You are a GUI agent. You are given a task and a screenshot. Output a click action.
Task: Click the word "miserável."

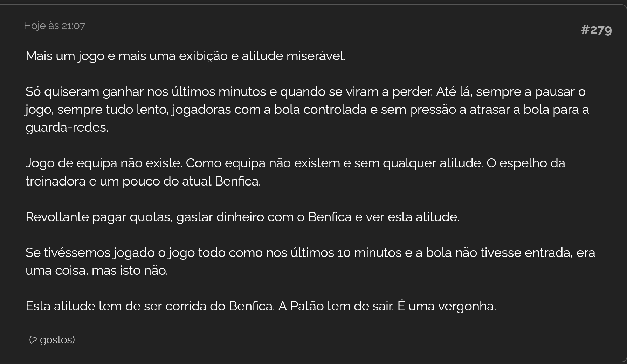point(316,56)
